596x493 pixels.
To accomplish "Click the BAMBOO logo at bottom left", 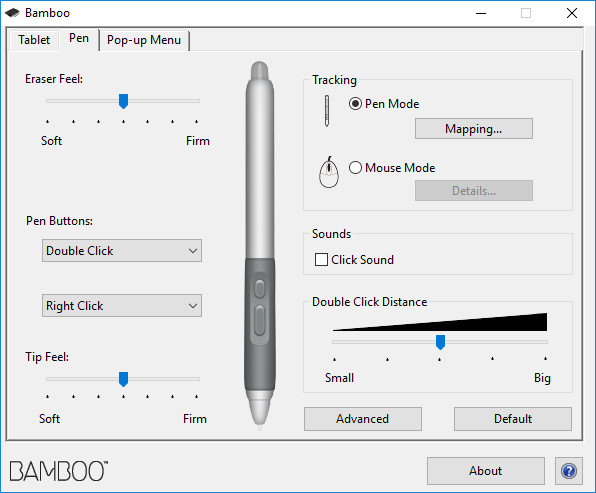I will click(x=59, y=471).
